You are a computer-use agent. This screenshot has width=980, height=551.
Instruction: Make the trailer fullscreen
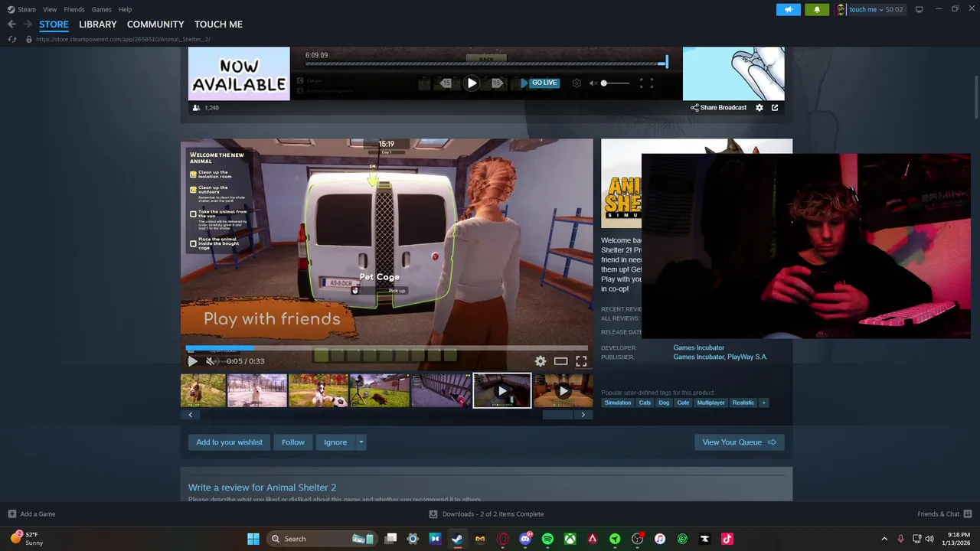click(581, 361)
